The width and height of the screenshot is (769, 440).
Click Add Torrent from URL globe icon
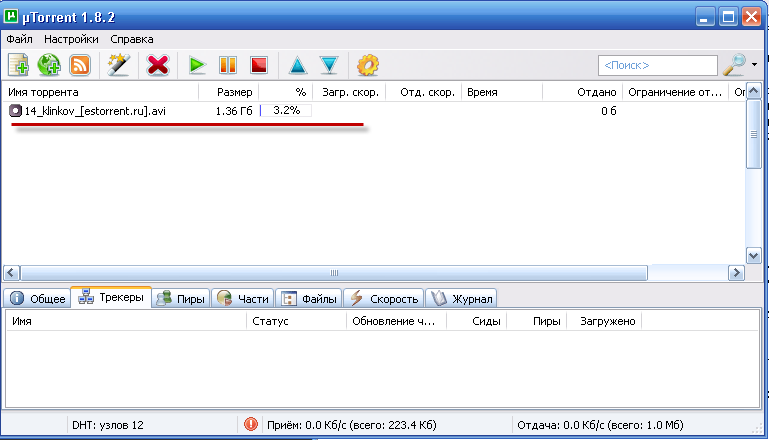tap(49, 65)
